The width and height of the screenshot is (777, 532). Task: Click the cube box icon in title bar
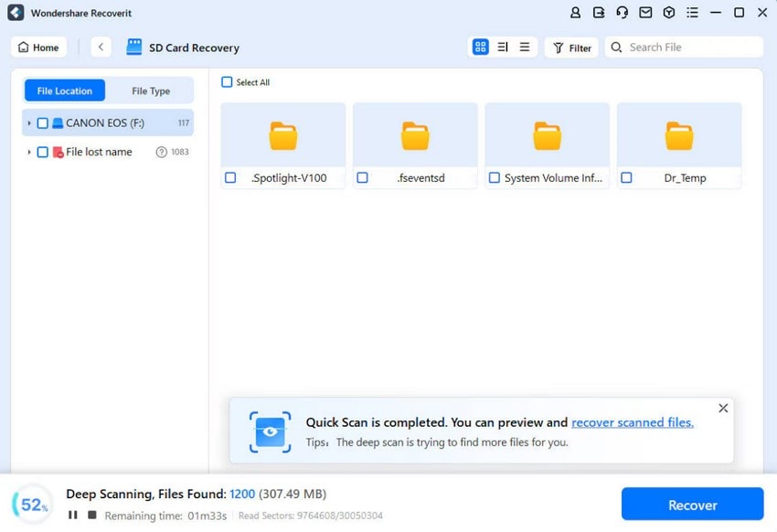click(x=668, y=13)
